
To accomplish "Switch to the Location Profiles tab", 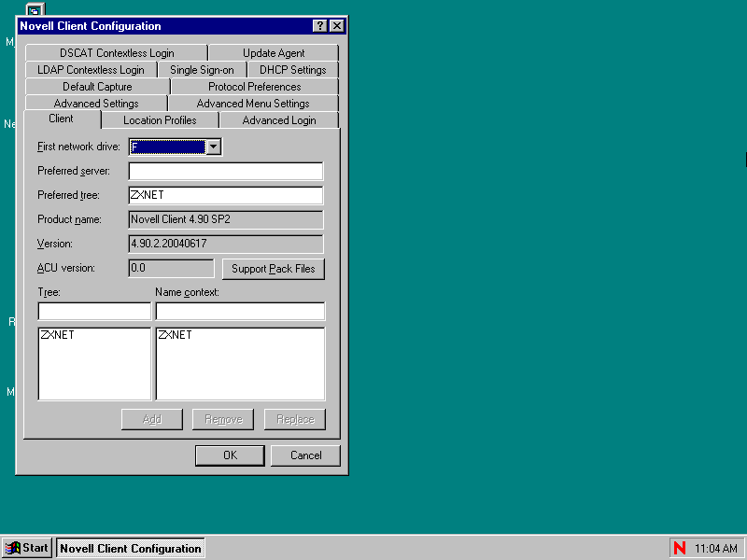I will pos(160,120).
